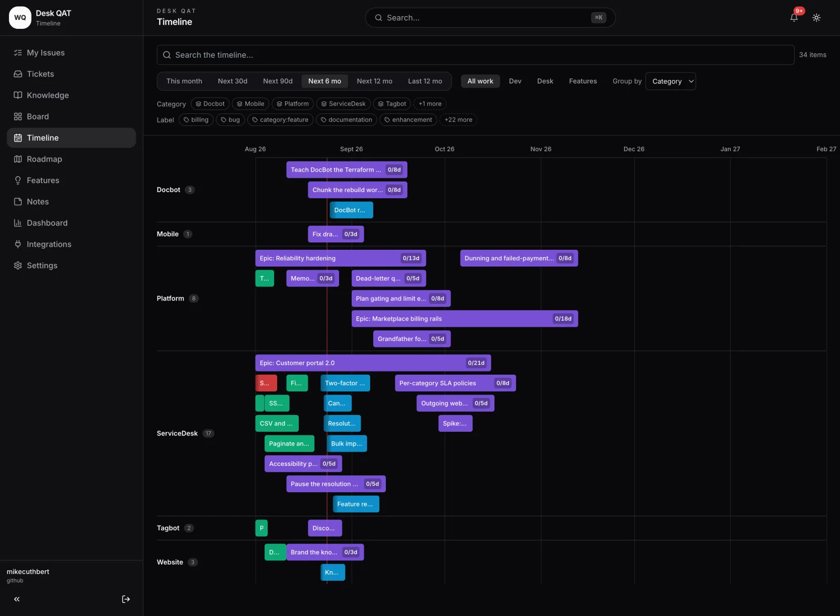The height and width of the screenshot is (616, 840).
Task: Toggle the light/dark theme sun icon
Action: click(816, 17)
